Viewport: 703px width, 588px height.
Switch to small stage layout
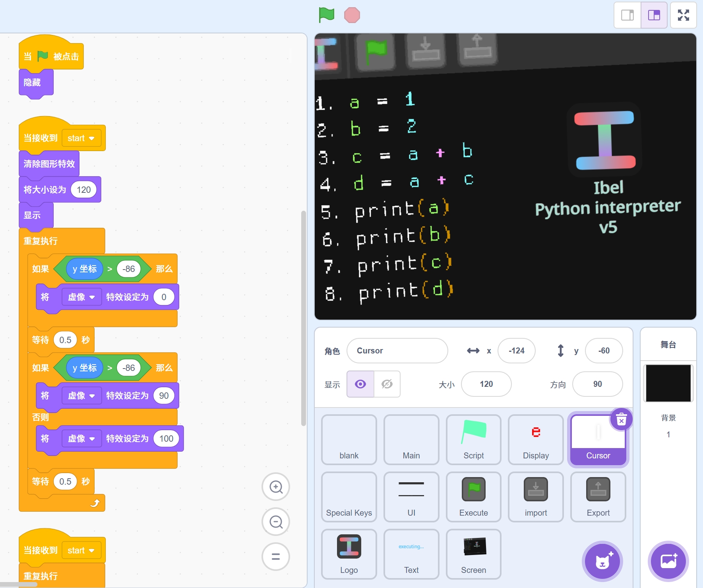coord(627,15)
